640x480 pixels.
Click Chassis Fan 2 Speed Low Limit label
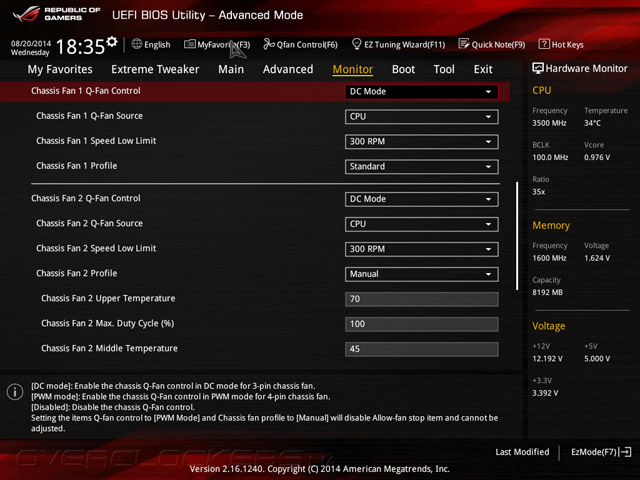tap(96, 248)
